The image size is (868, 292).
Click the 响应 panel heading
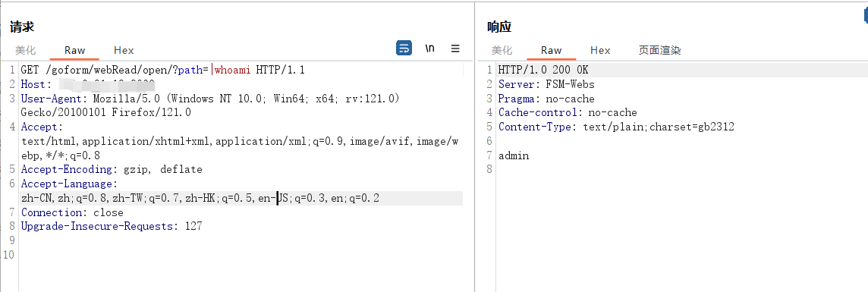(x=499, y=27)
